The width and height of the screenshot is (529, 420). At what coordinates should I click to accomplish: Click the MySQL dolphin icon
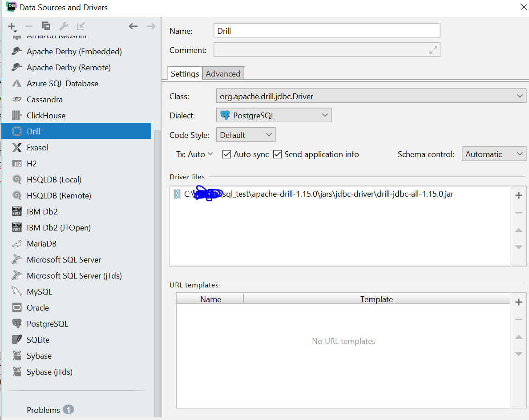(x=17, y=291)
